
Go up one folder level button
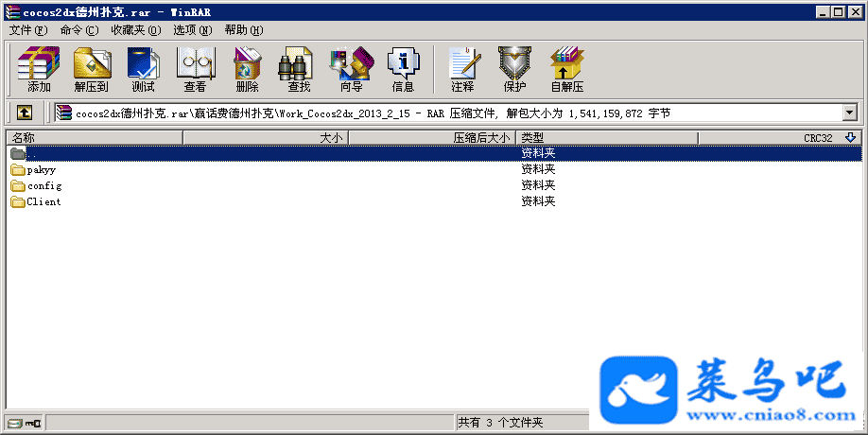(24, 113)
